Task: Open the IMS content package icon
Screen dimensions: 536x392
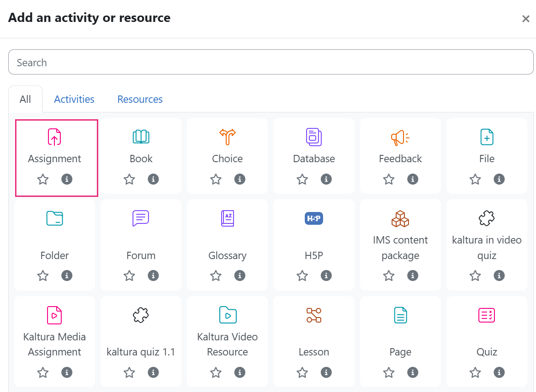Action: click(400, 219)
